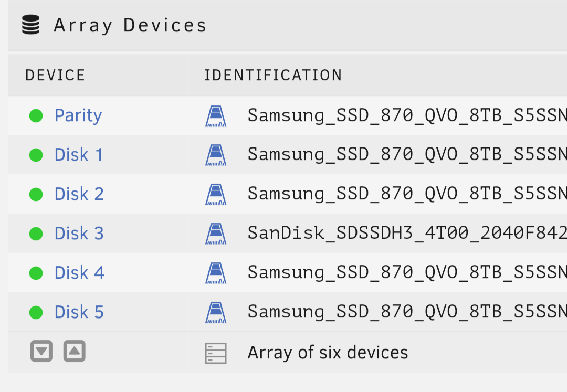Click the green status indicator for Disk 3
The image size is (567, 392).
pos(36,234)
